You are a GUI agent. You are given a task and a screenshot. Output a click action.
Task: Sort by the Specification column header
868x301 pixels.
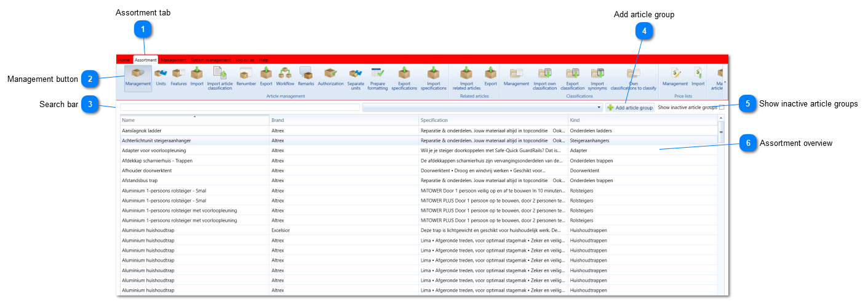[493, 120]
